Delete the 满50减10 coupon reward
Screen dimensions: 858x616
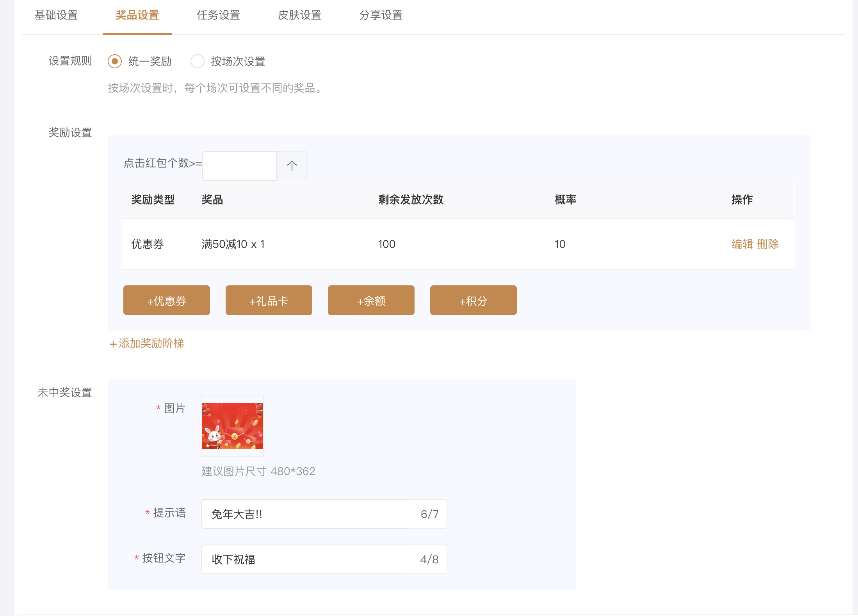(767, 244)
